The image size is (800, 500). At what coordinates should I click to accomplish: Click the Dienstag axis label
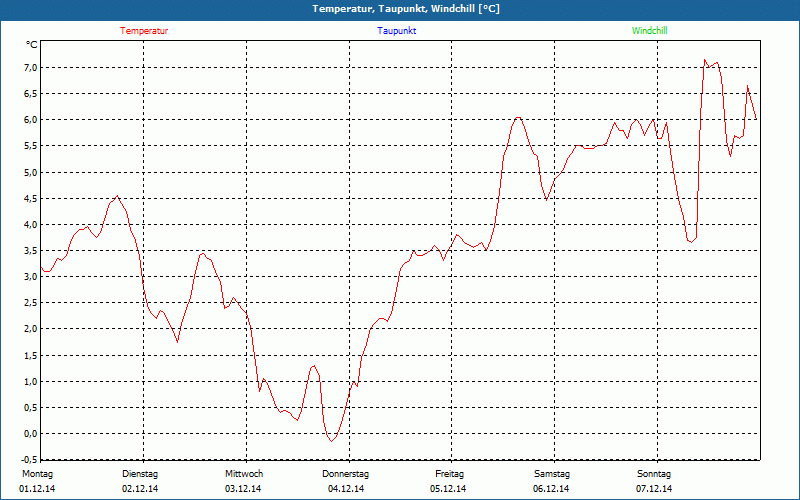tap(140, 474)
